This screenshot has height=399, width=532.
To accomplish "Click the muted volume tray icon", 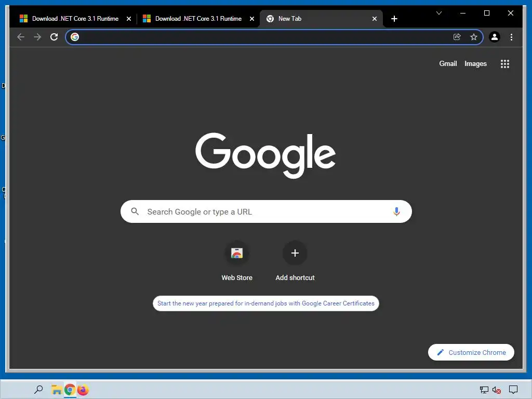I will click(496, 390).
